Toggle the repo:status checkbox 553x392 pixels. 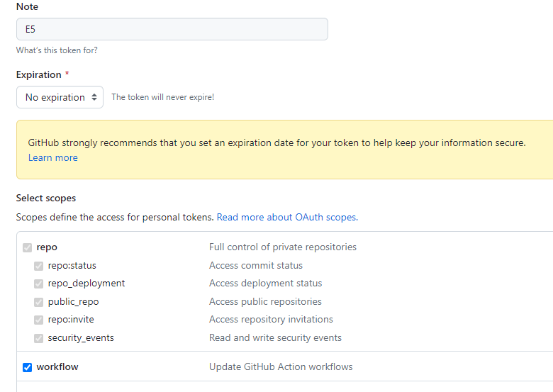pyautogui.click(x=38, y=266)
